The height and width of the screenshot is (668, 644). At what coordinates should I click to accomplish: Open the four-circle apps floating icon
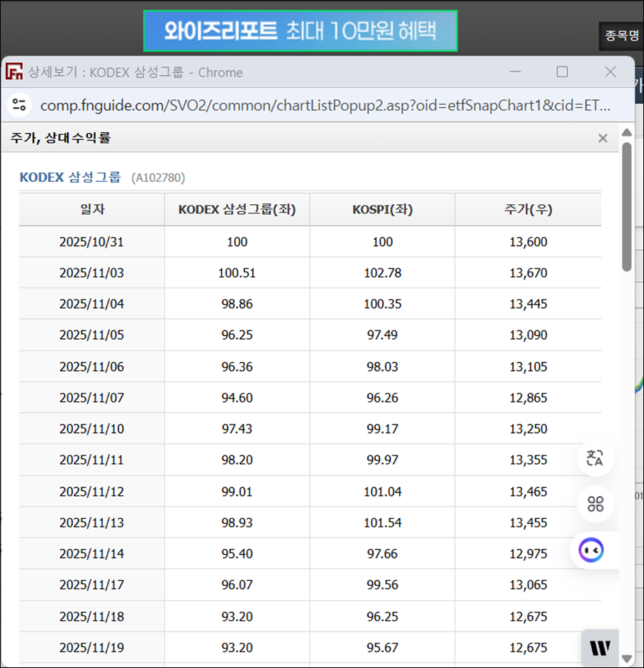click(595, 504)
